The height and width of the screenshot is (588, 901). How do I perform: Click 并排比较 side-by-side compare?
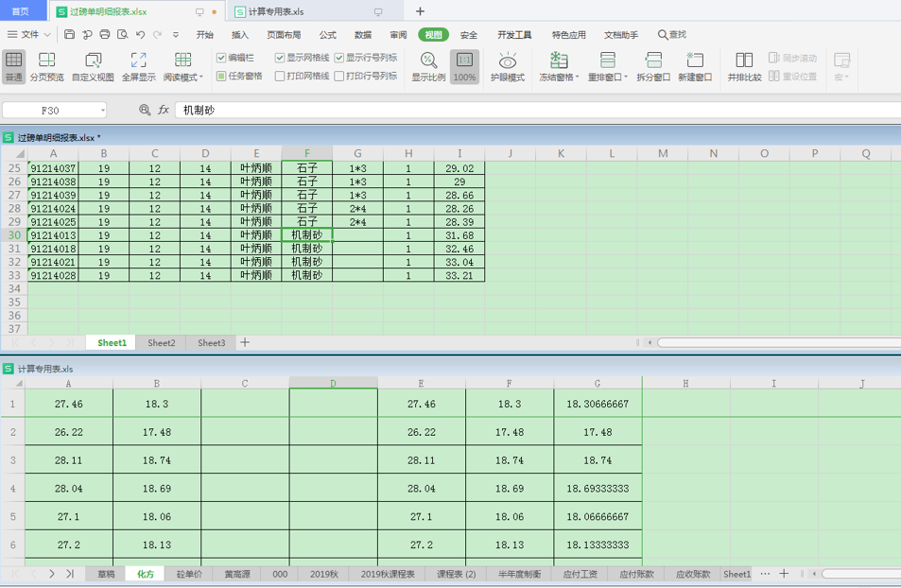(x=744, y=67)
